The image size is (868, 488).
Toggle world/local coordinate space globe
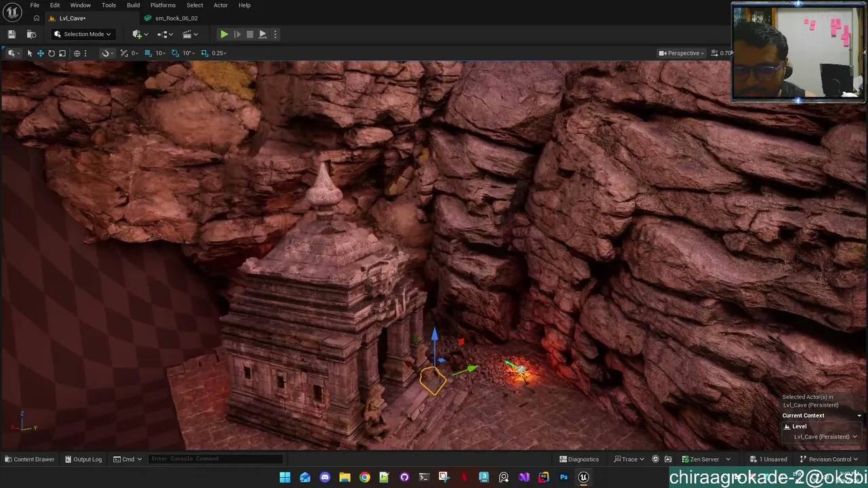pos(77,53)
